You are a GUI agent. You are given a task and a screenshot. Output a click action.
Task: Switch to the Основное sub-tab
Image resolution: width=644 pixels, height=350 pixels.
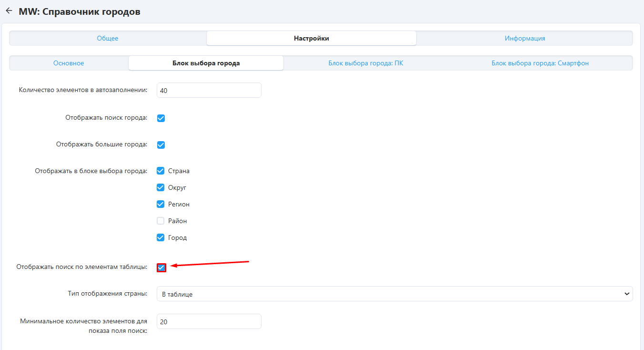[x=69, y=63]
